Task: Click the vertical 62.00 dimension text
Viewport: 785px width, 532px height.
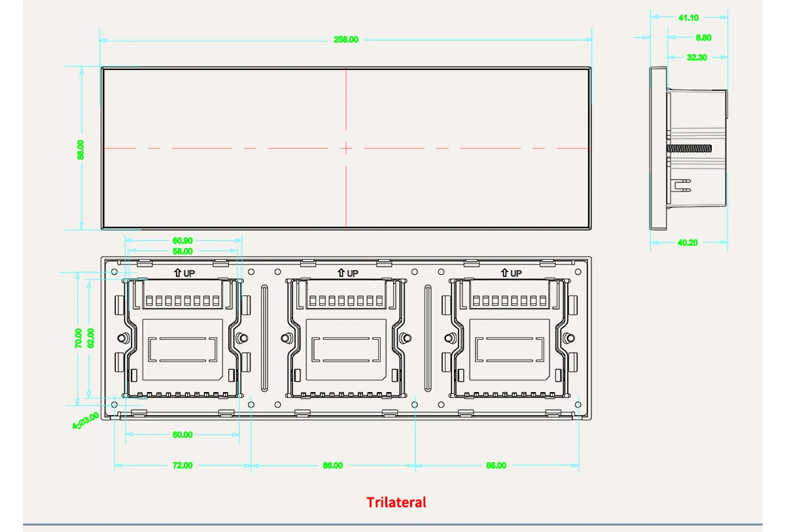Action: (91, 338)
